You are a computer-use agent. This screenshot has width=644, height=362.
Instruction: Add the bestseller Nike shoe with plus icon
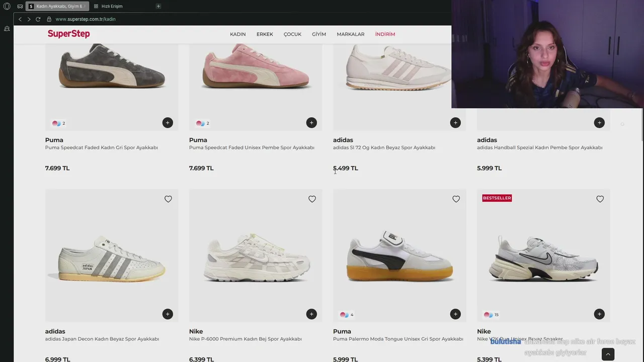(599, 314)
